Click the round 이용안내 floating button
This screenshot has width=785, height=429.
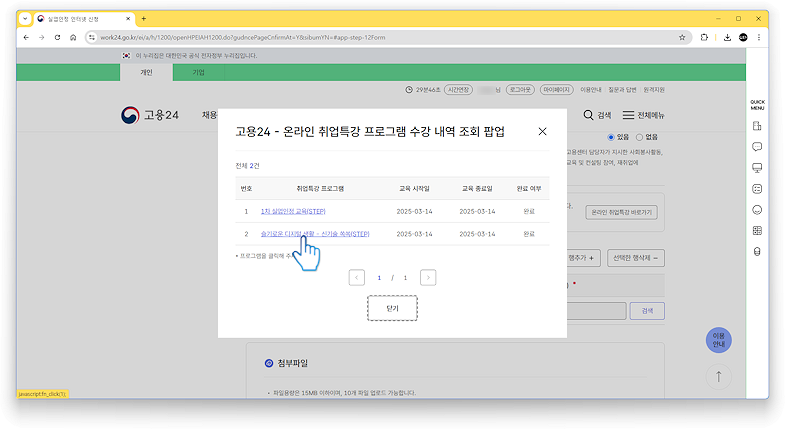[718, 340]
